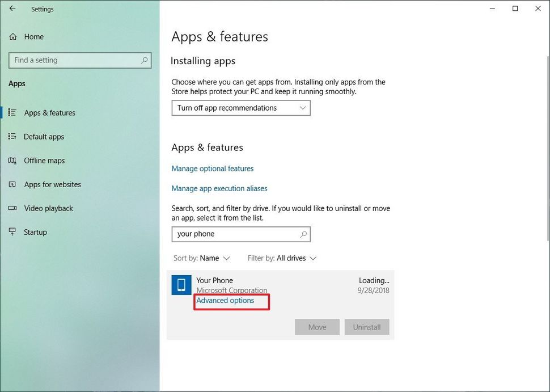This screenshot has height=392, width=550.
Task: Click the Apps category label in sidebar
Action: click(17, 83)
